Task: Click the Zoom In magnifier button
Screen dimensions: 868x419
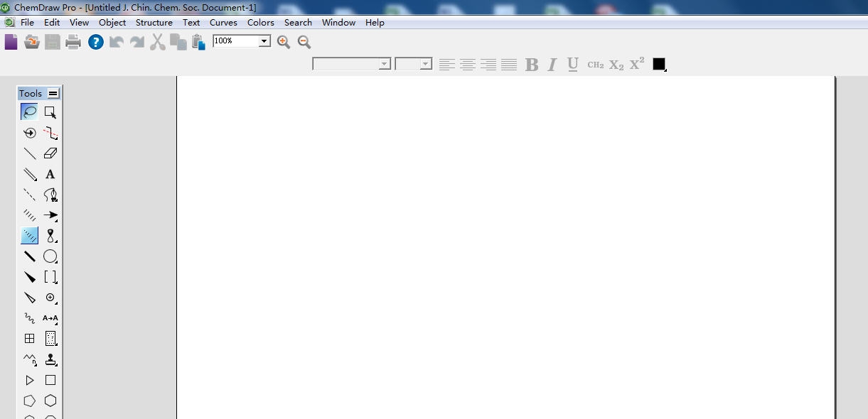Action: tap(284, 42)
